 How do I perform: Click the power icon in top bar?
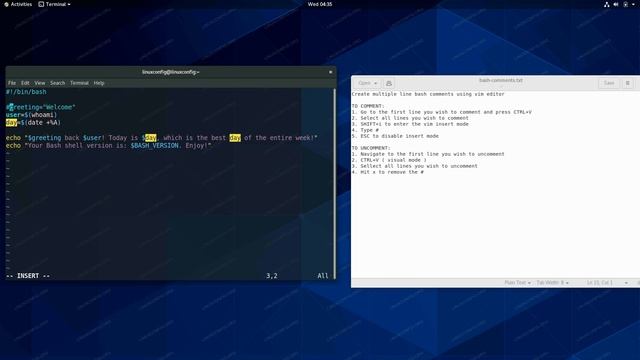626,4
